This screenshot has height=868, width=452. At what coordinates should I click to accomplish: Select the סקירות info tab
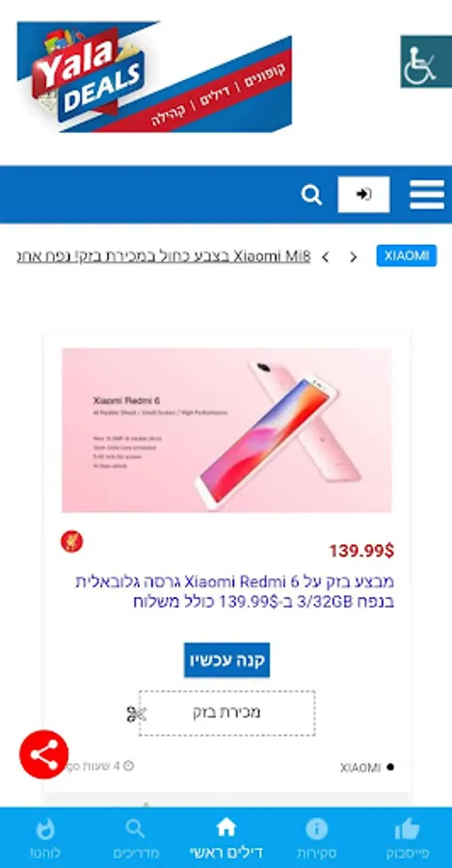(316, 838)
